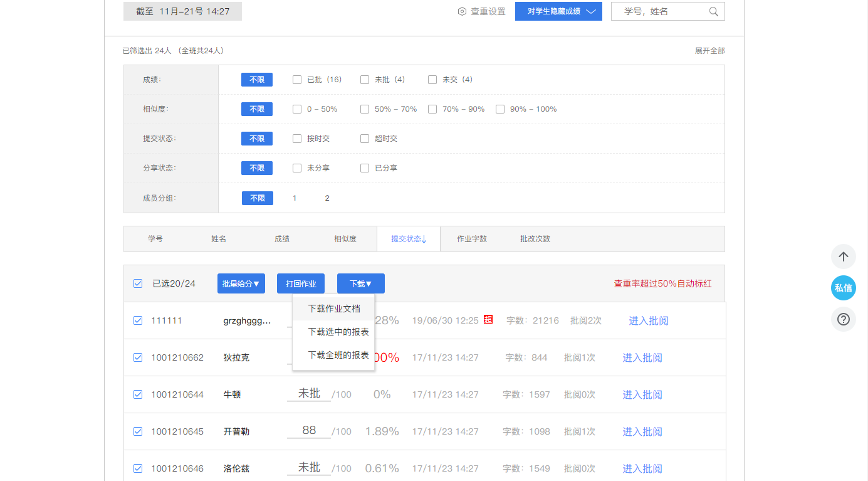The image size is (868, 481).
Task: Choose 下载作业文档 from the menu
Action: pyautogui.click(x=334, y=309)
